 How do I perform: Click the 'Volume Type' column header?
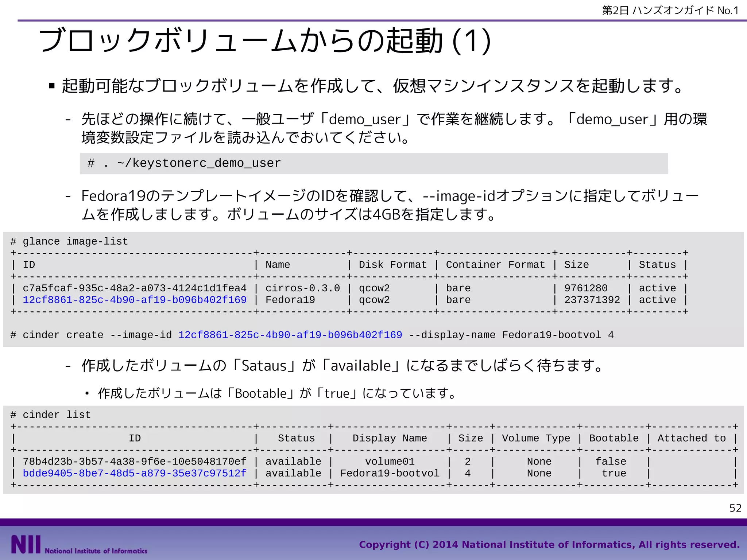536,438
